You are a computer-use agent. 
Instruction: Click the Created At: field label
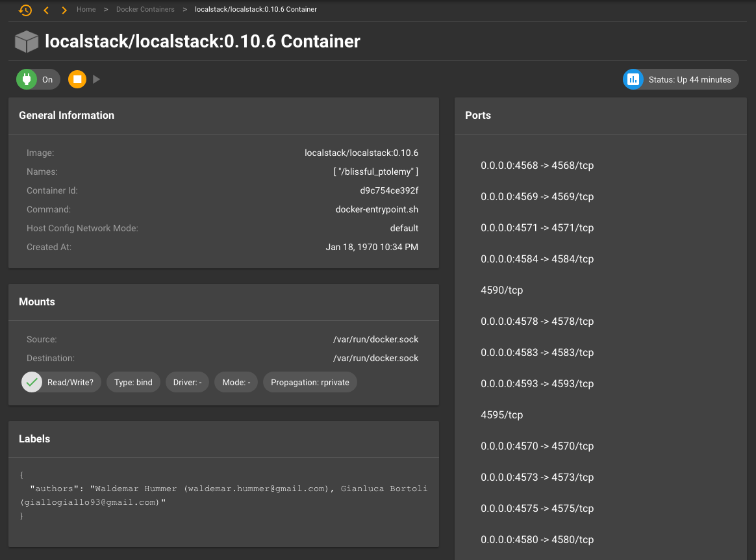point(49,247)
